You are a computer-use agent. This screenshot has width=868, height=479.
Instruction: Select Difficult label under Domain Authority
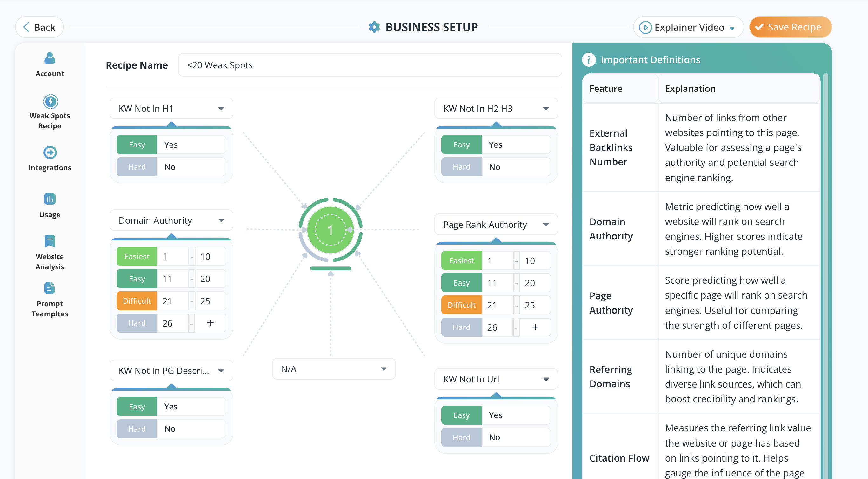pos(137,301)
